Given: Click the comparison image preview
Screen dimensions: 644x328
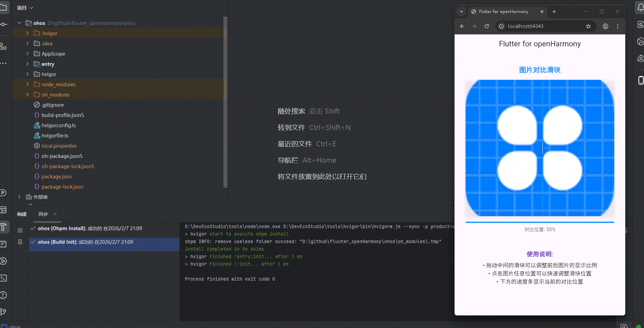Looking at the screenshot, I should [x=540, y=148].
